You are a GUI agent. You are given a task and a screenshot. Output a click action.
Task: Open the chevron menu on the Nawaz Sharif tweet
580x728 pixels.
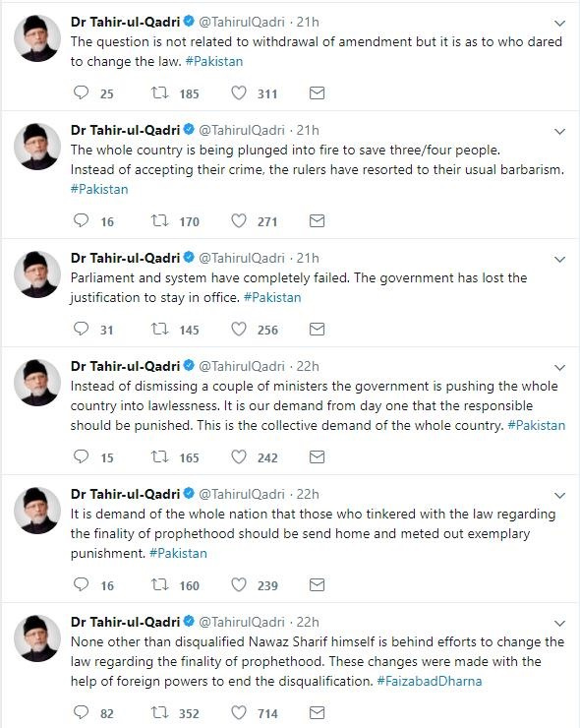pyautogui.click(x=560, y=623)
